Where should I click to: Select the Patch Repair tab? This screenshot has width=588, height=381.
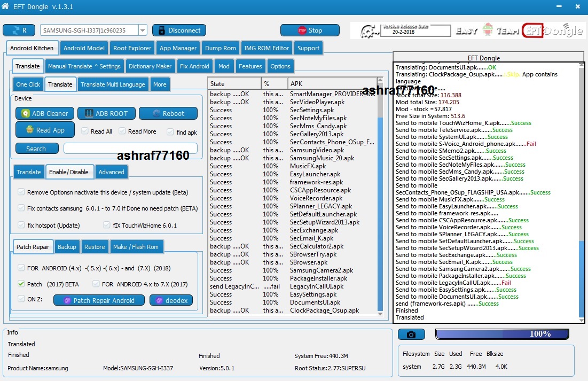click(x=33, y=247)
